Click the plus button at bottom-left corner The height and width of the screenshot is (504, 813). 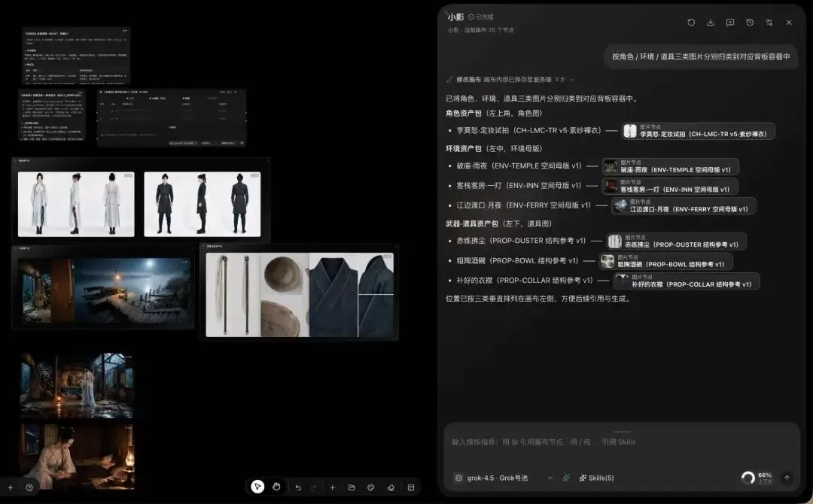pyautogui.click(x=10, y=487)
